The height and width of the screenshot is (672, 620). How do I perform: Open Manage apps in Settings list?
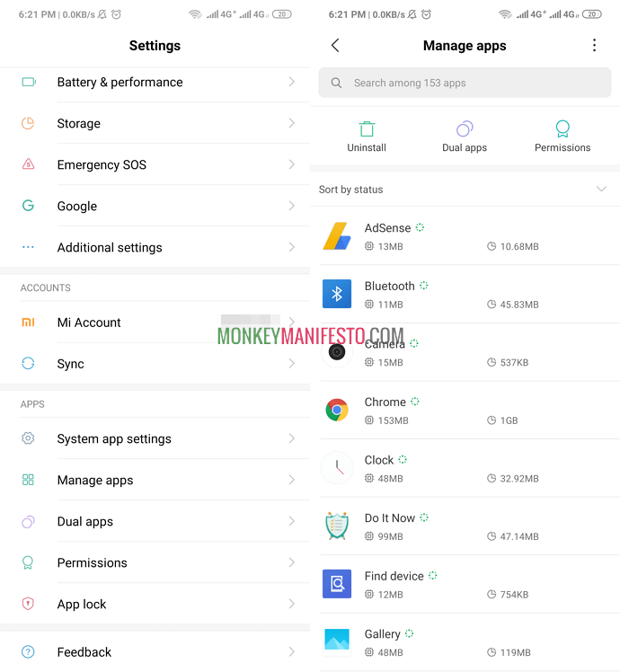pos(155,480)
